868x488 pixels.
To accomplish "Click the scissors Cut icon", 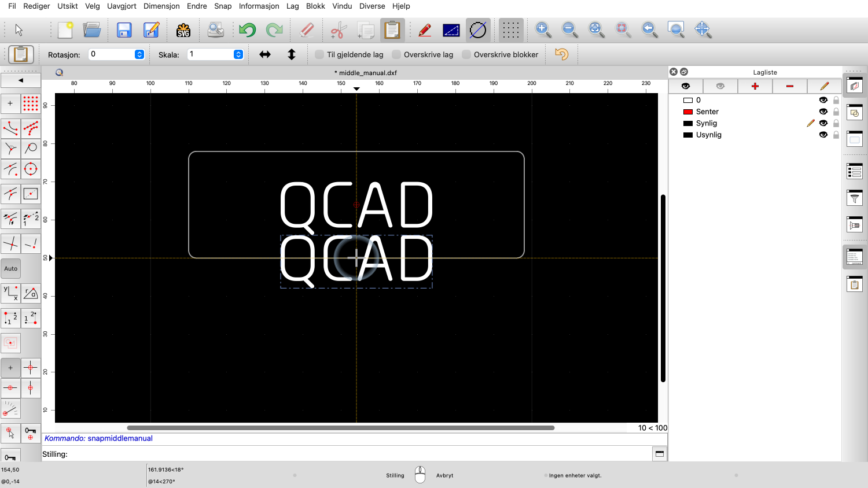I will tap(339, 30).
